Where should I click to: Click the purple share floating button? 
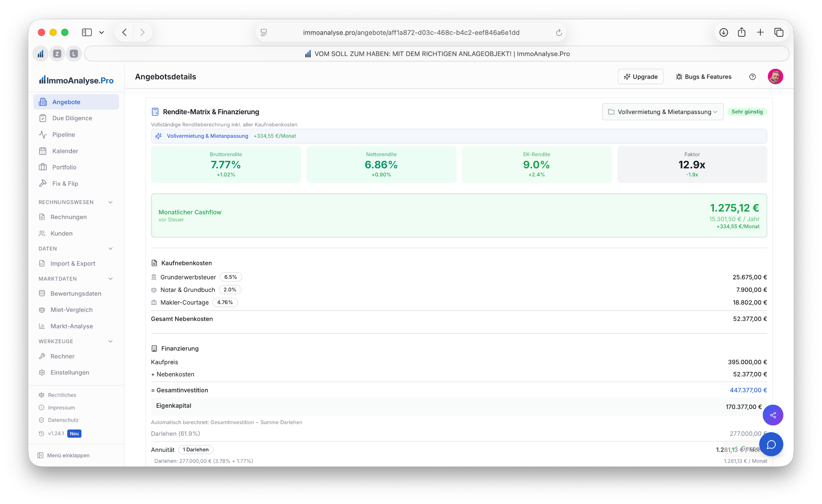pos(773,415)
